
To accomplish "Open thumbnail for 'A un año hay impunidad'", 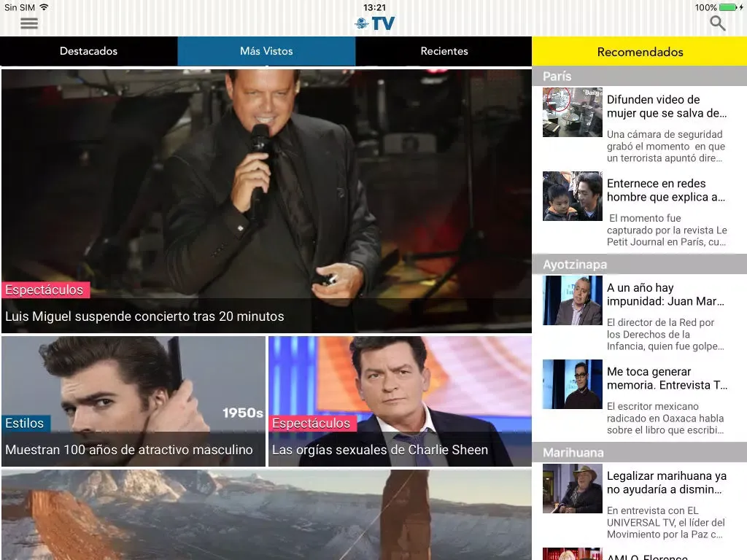I will tap(572, 300).
